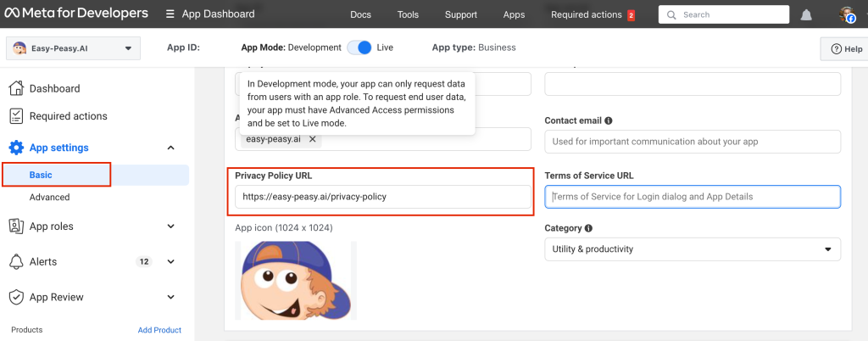
Task: Click the Add Product link
Action: (159, 330)
